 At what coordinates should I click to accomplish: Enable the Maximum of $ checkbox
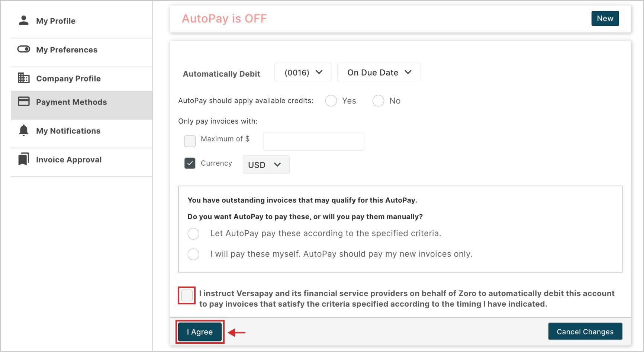pyautogui.click(x=190, y=141)
